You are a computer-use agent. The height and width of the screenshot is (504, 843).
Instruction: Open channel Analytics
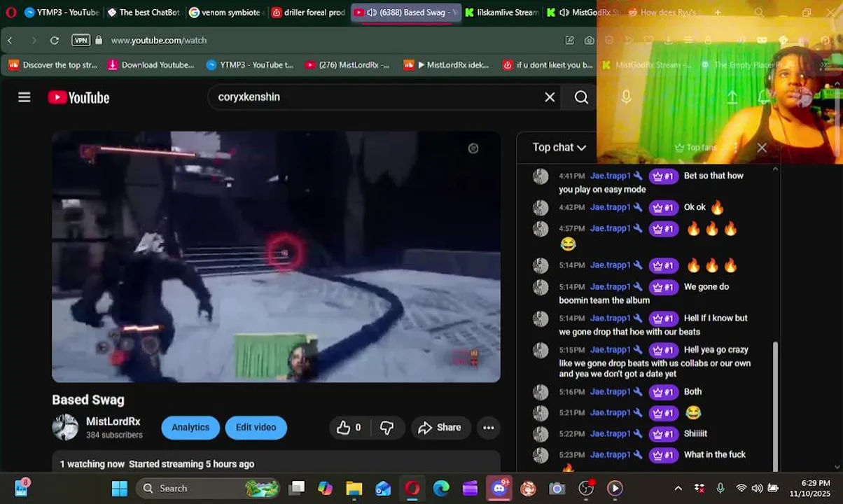190,428
